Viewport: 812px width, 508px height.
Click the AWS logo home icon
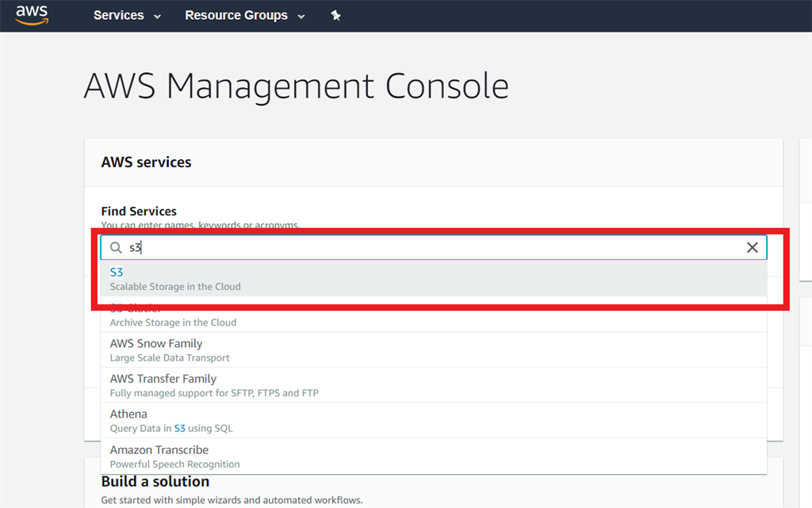32,15
